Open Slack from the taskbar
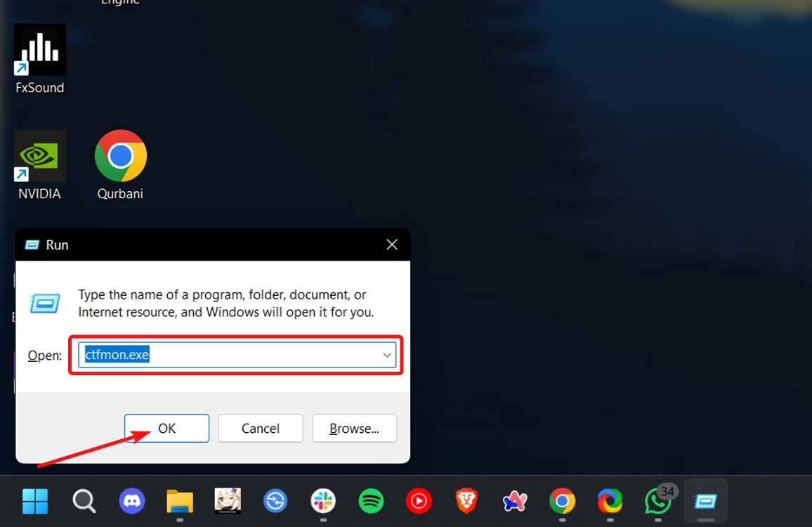The height and width of the screenshot is (527, 812). click(322, 502)
